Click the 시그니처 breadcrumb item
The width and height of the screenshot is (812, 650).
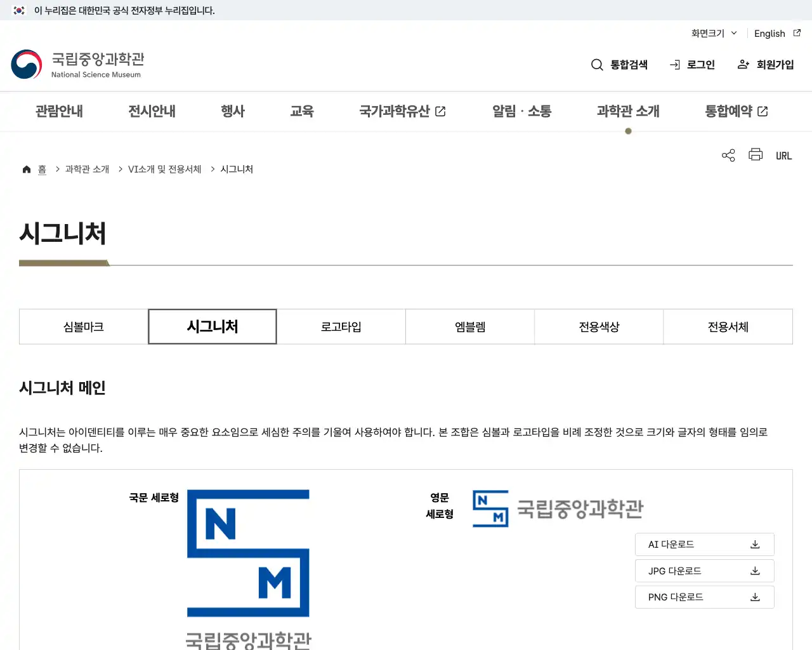(237, 169)
